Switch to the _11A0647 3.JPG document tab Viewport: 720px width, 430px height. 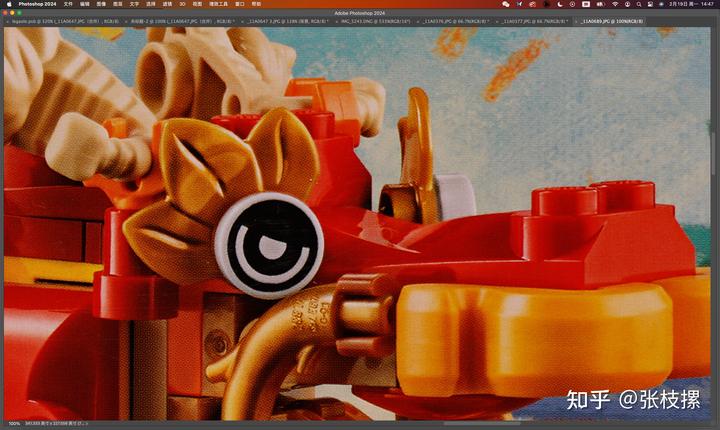(x=288, y=21)
